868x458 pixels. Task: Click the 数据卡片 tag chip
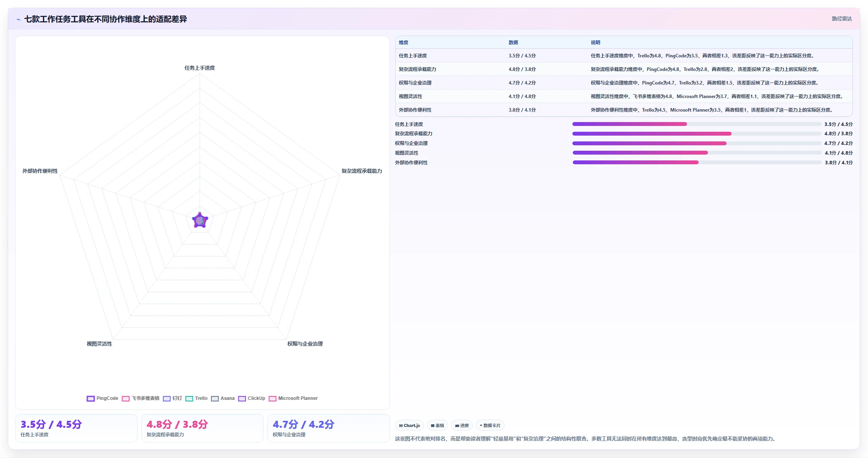(490, 425)
